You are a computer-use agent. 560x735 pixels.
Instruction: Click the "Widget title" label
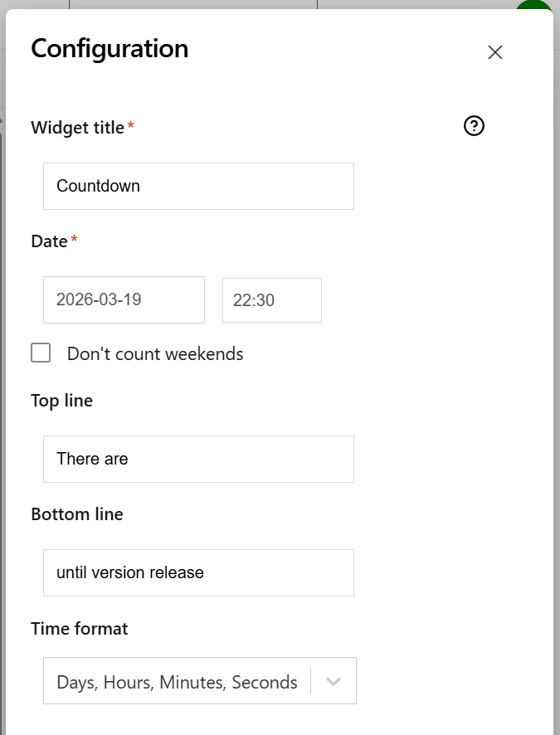75,128
